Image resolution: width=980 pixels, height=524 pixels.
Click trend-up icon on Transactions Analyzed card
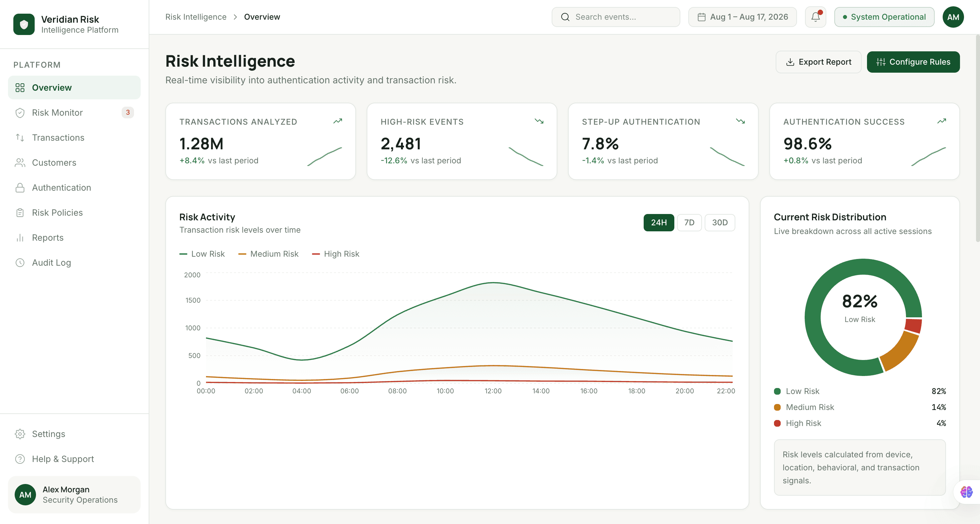click(337, 121)
